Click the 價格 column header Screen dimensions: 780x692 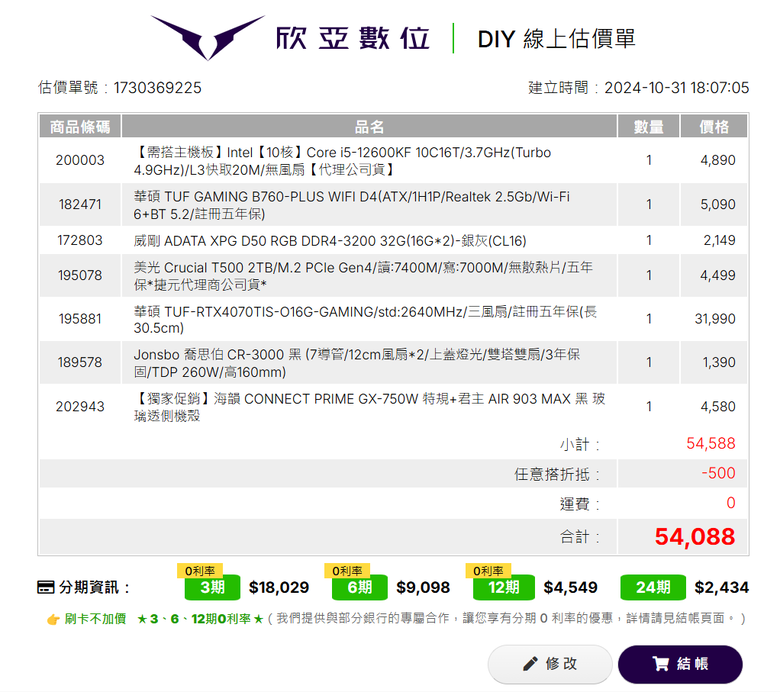pos(714,126)
